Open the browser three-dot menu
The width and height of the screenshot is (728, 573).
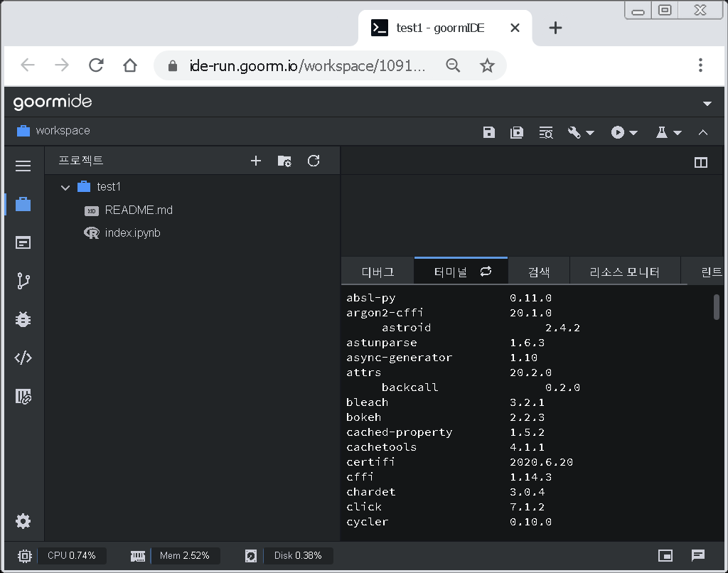click(x=700, y=65)
